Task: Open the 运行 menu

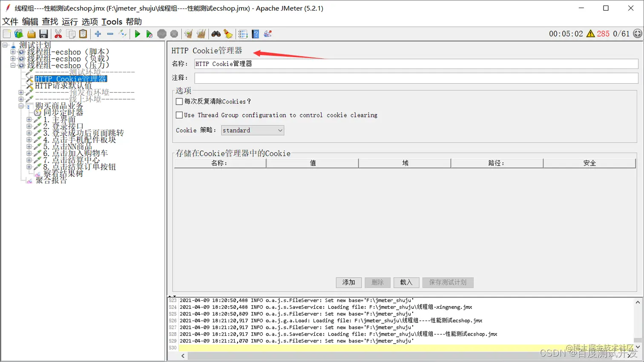Action: [70, 22]
